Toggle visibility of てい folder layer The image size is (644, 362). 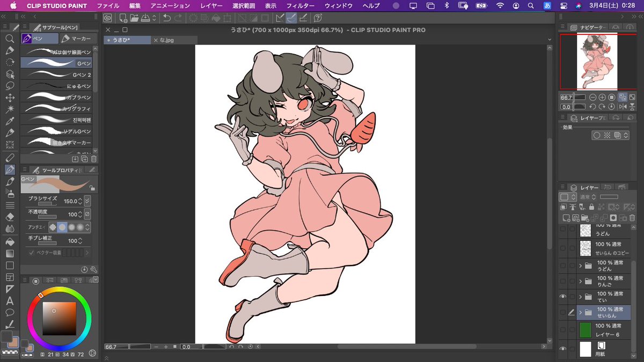(x=563, y=297)
